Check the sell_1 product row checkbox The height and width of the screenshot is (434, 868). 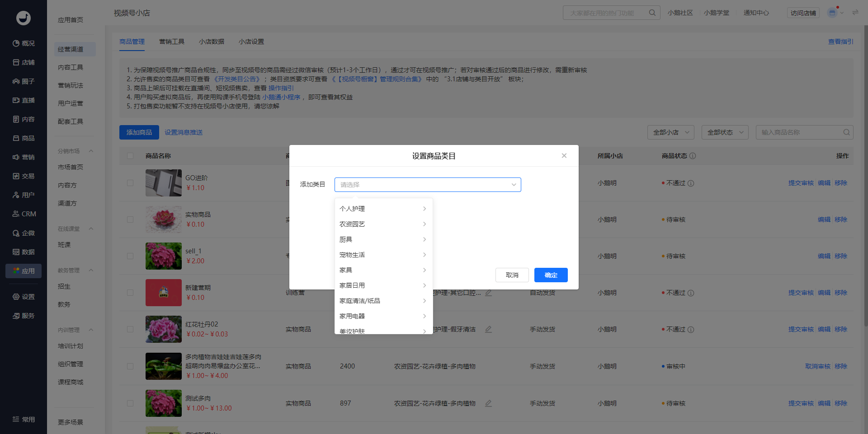pos(130,256)
